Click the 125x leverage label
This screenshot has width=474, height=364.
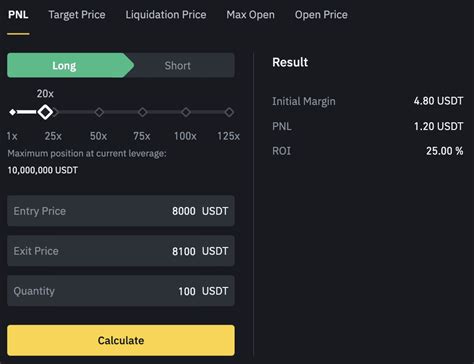click(x=228, y=136)
